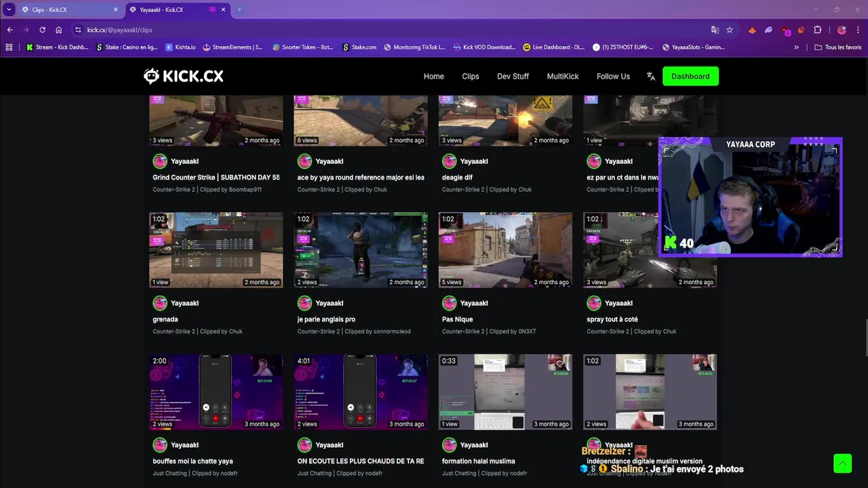
Task: Play the ON ECOUTE LES PLUS CHAUDS thumbnail
Action: tap(361, 392)
